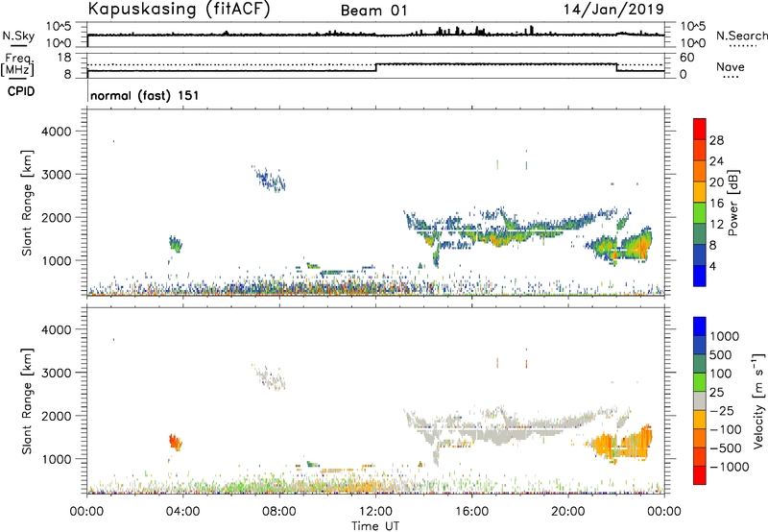
Task: Click the -1000 tick on Velocity colorbar
Action: click(x=730, y=467)
